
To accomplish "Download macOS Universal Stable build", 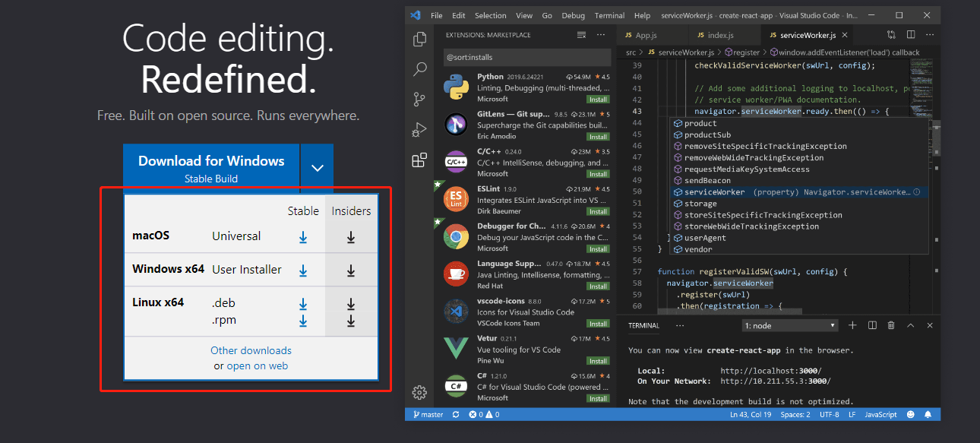I will point(303,237).
